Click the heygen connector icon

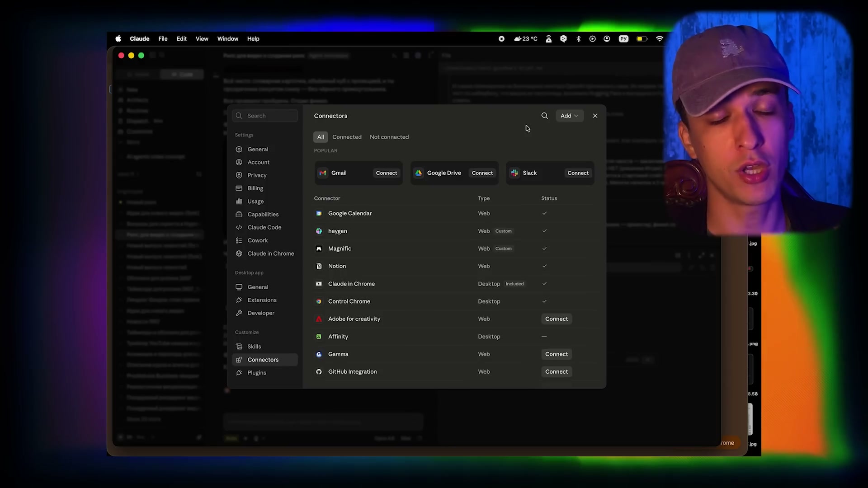(x=319, y=231)
